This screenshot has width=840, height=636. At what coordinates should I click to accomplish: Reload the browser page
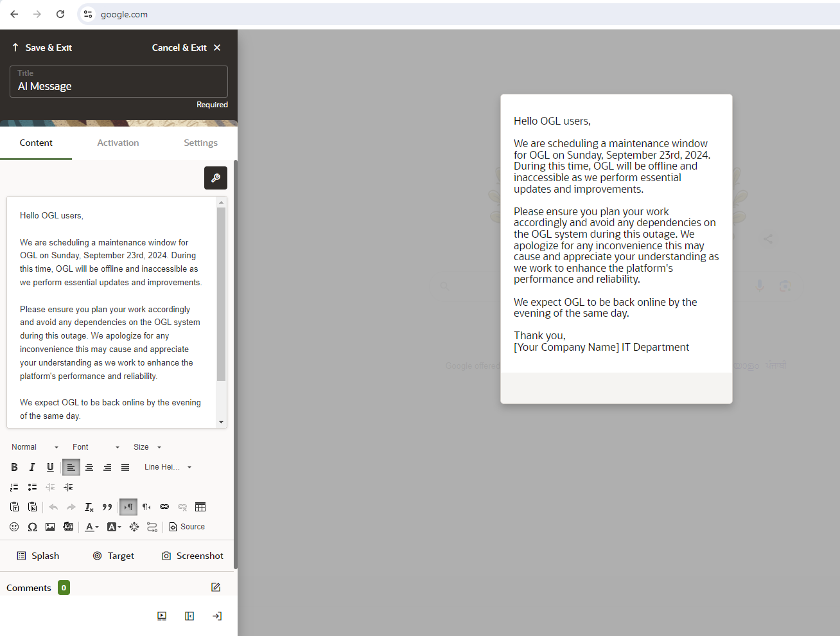[x=60, y=14]
